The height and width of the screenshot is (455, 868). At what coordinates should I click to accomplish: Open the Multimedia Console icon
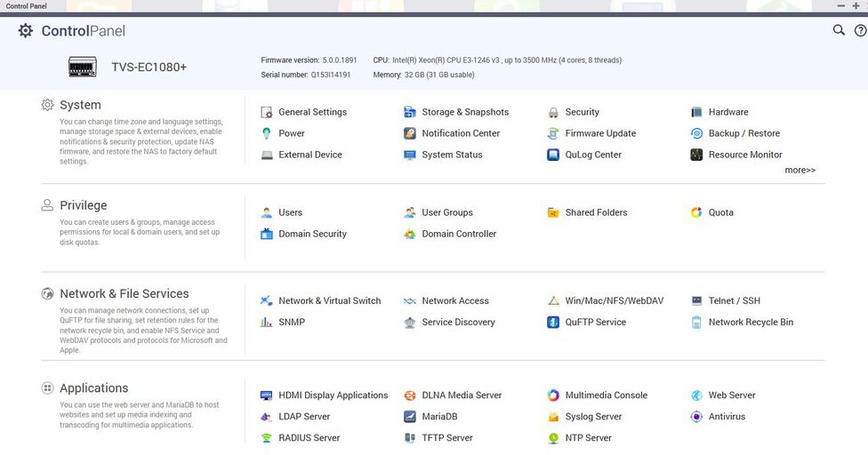(553, 395)
